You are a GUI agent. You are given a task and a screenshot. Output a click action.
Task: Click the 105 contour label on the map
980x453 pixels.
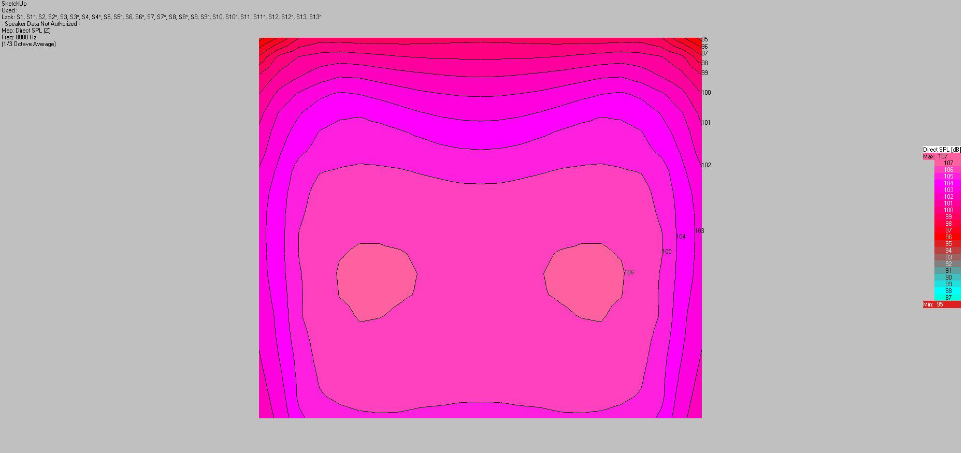(x=667, y=252)
